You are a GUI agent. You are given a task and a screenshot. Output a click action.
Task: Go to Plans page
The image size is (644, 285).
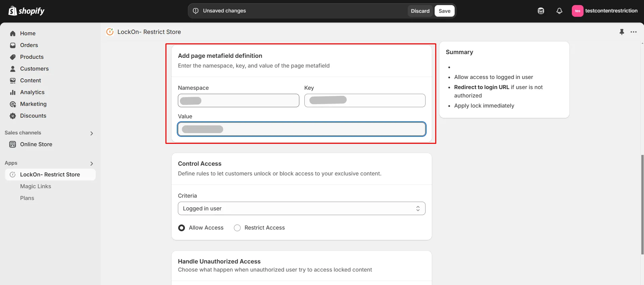pyautogui.click(x=27, y=198)
